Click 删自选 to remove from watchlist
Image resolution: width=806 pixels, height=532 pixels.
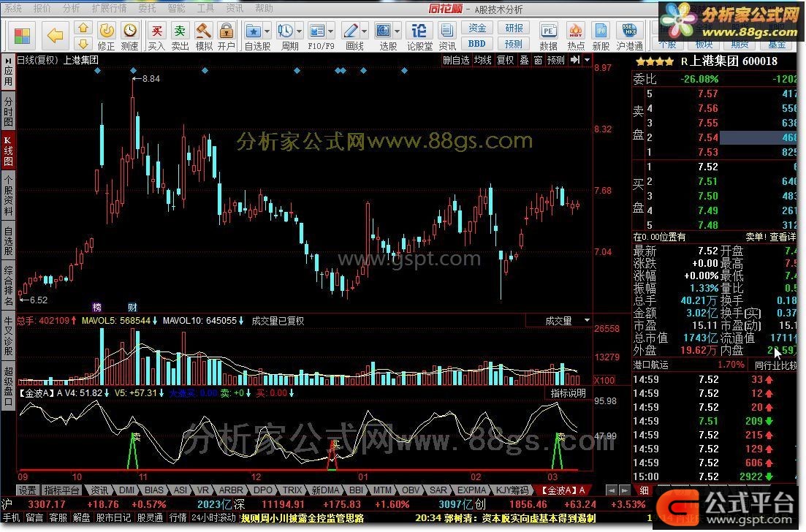[x=456, y=60]
